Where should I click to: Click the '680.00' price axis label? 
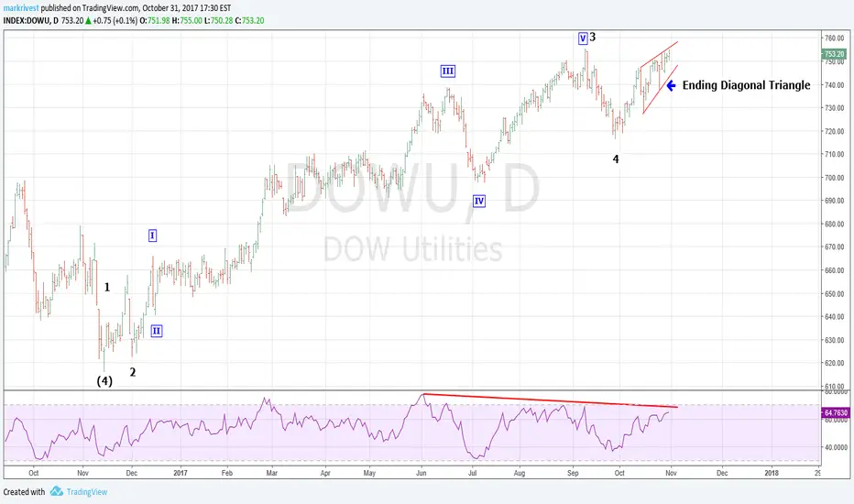(834, 224)
